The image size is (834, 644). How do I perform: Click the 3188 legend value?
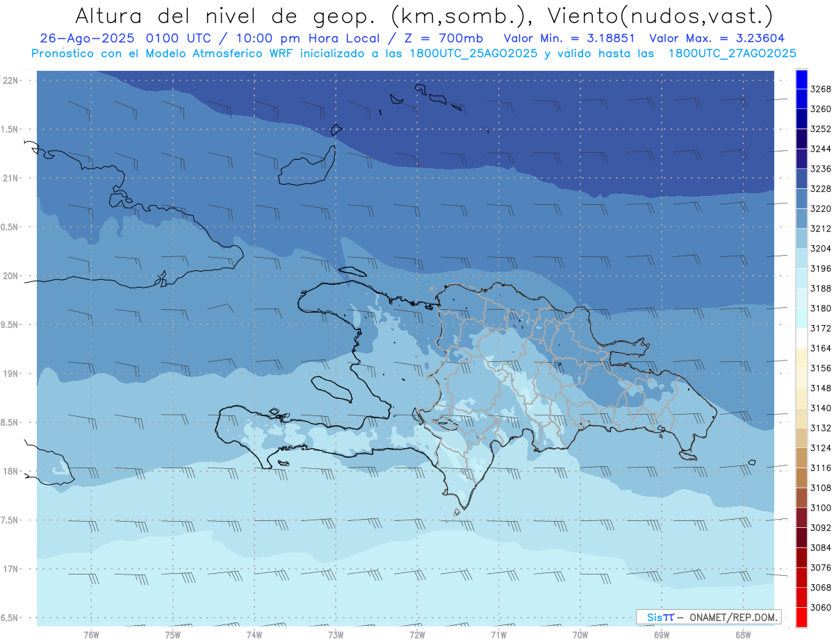(821, 288)
